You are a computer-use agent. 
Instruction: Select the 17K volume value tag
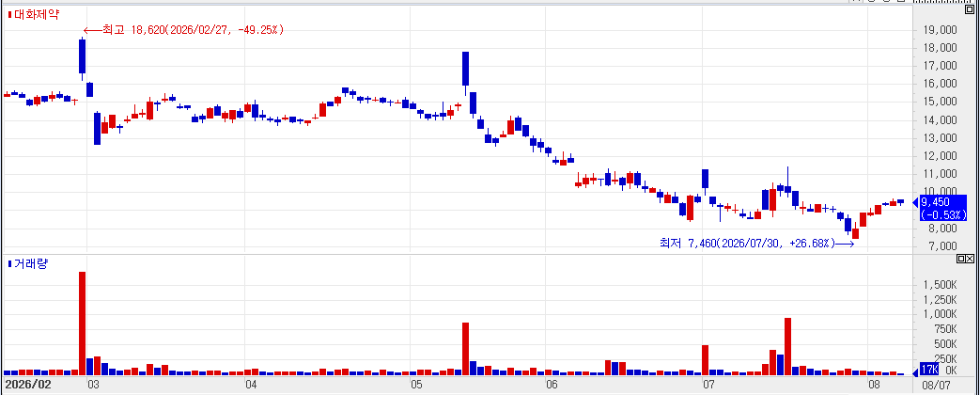tap(929, 371)
